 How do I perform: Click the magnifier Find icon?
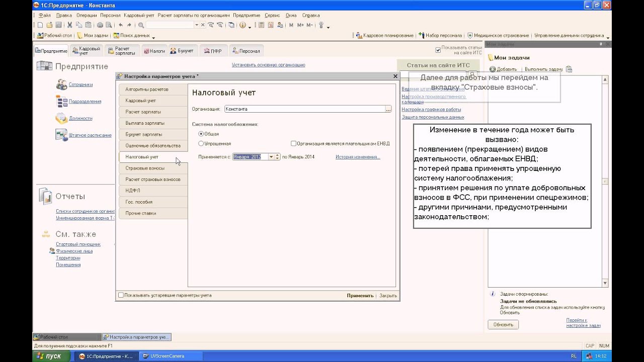point(141,25)
